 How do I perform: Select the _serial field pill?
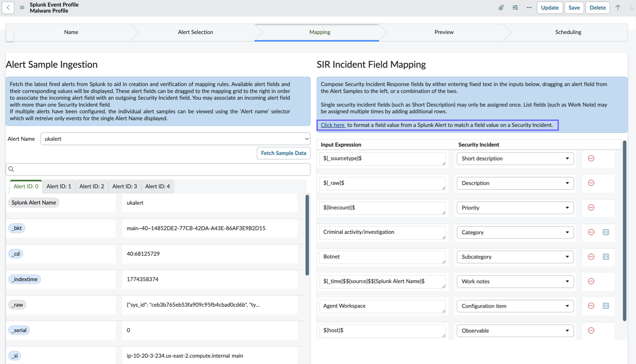click(19, 330)
